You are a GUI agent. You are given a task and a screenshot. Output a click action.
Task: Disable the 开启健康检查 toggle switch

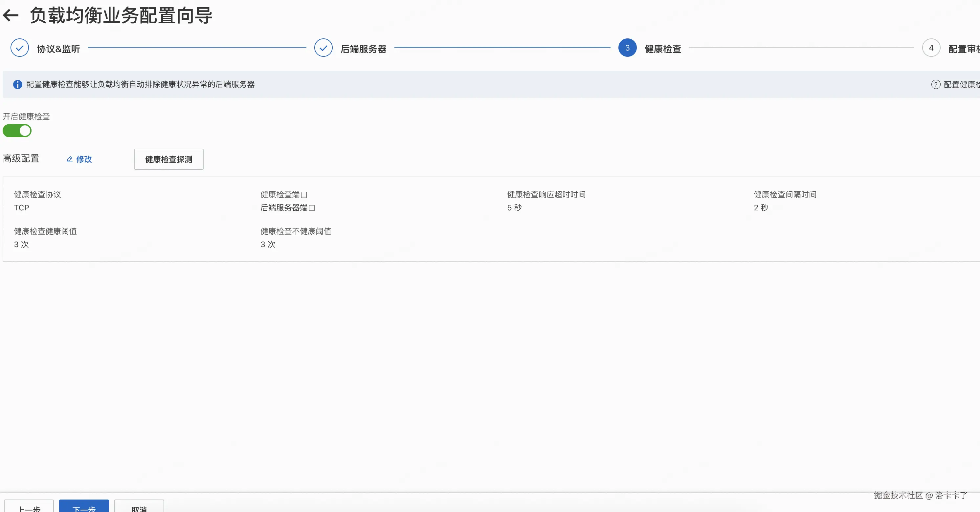(x=17, y=131)
